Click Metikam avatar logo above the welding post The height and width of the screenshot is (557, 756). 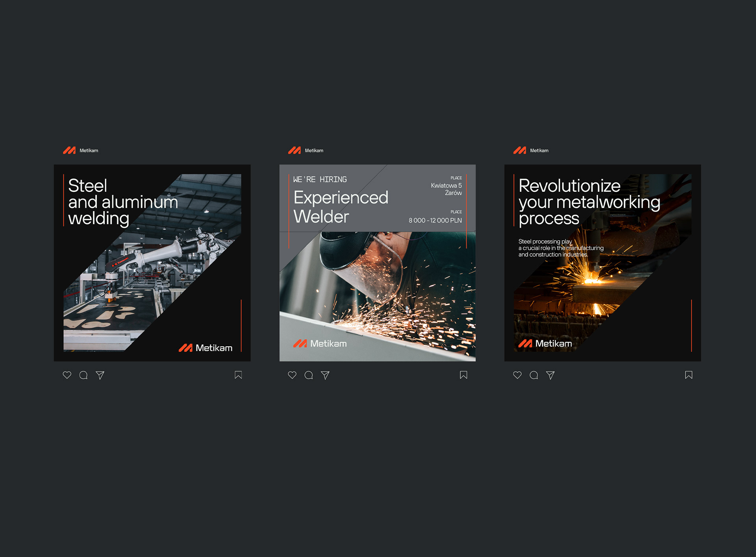69,150
